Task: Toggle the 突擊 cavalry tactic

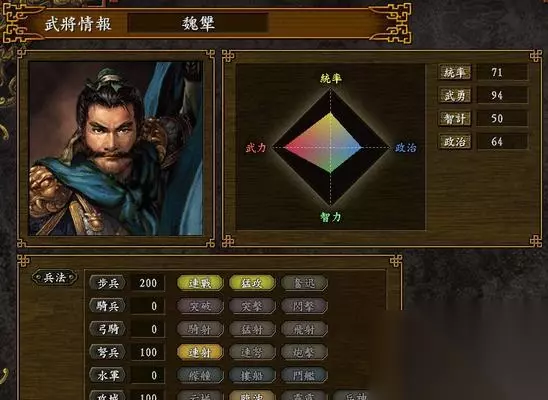Action: [252, 306]
